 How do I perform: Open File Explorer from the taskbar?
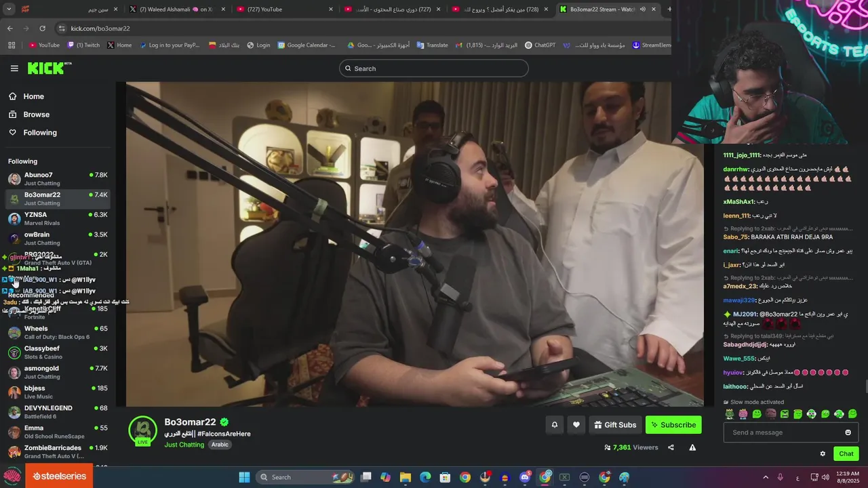[x=405, y=477]
